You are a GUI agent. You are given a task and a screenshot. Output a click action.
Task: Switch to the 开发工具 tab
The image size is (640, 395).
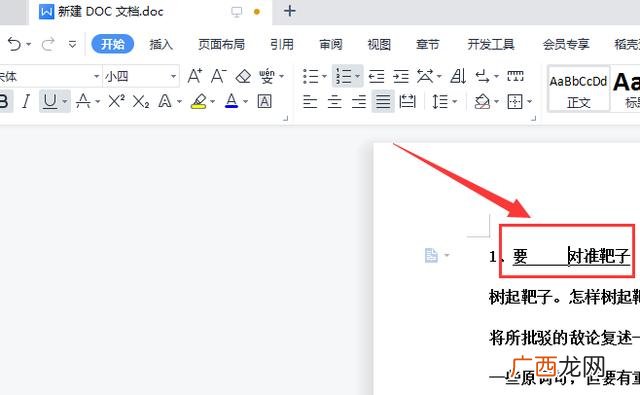pyautogui.click(x=491, y=44)
